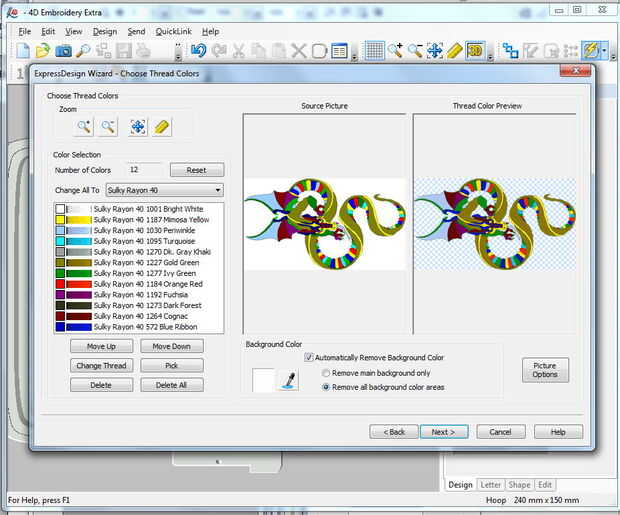
Task: Click the Cut scissors icon in toolbar
Action: tap(238, 51)
